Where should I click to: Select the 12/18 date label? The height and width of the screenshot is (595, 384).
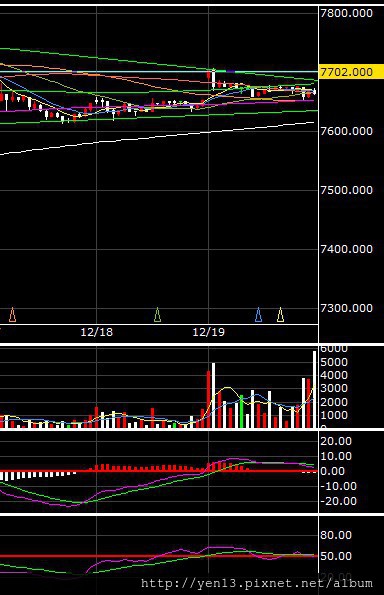[x=96, y=332]
